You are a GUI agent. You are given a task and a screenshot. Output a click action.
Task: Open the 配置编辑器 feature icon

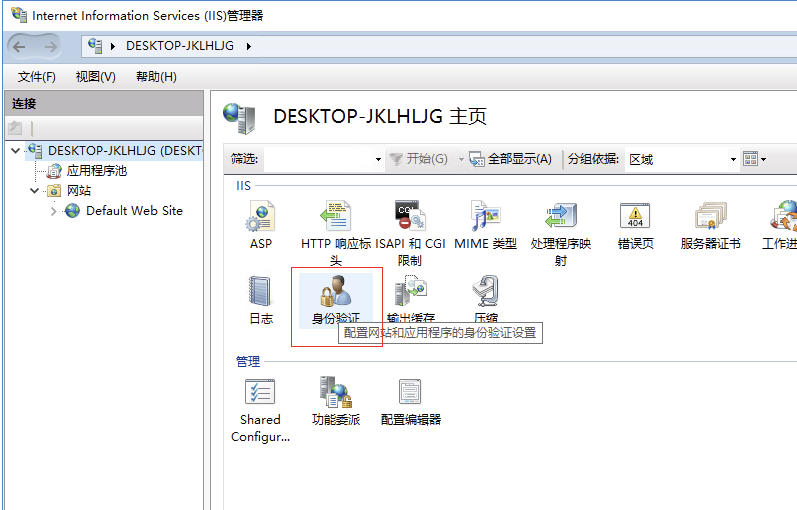(x=411, y=401)
